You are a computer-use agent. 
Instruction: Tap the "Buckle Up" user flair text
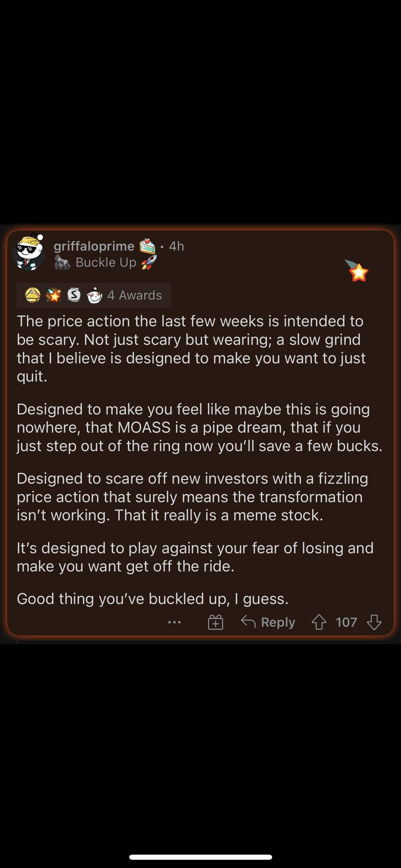[x=106, y=263]
